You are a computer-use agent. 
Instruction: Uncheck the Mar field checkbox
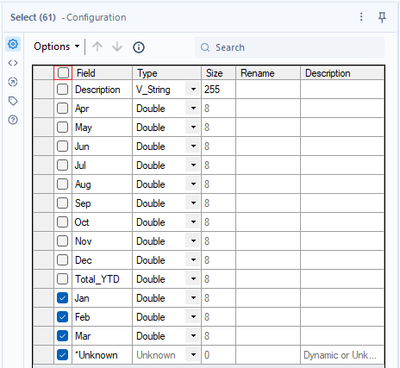point(62,336)
